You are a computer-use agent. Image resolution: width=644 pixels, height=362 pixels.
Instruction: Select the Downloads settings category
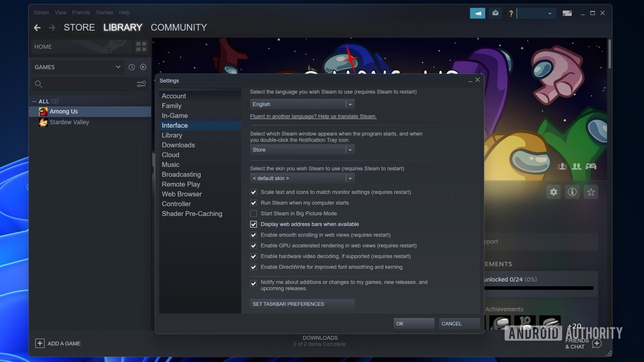[178, 145]
